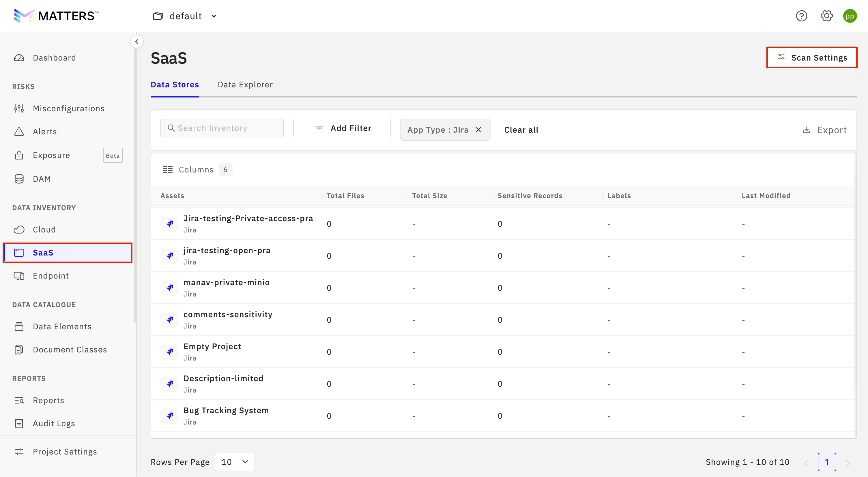Click the Reports search-list icon
868x477 pixels.
[19, 400]
